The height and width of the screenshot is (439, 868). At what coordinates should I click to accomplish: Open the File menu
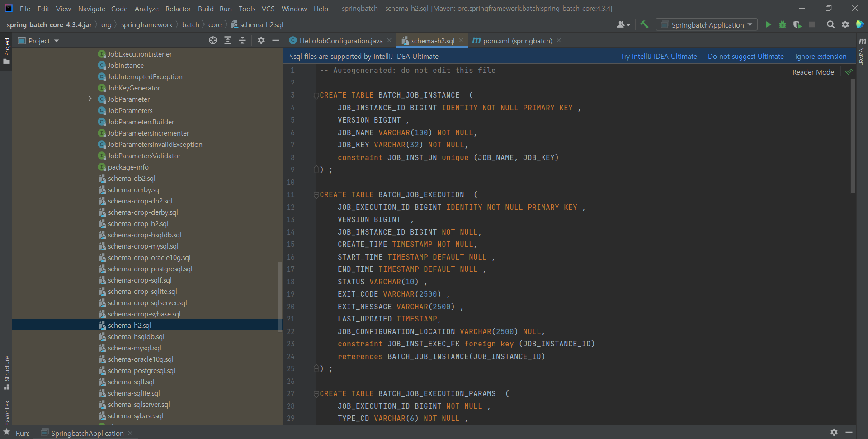[25, 9]
